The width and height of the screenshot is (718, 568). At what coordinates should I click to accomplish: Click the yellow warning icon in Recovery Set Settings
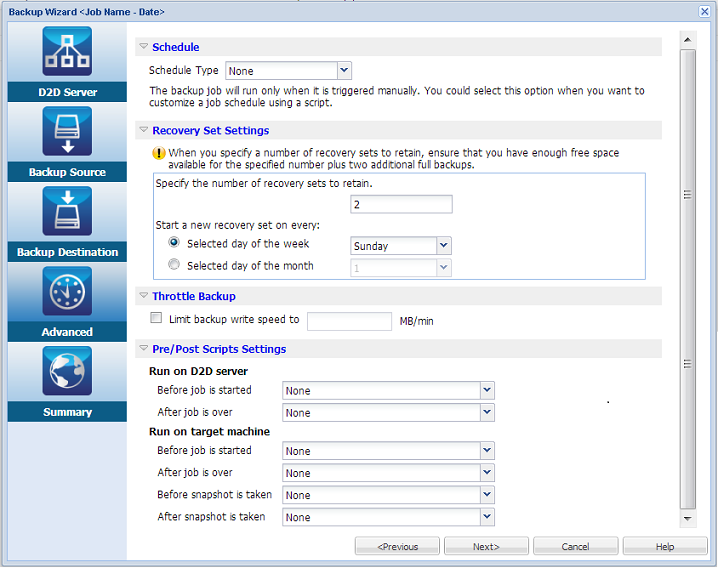(158, 153)
